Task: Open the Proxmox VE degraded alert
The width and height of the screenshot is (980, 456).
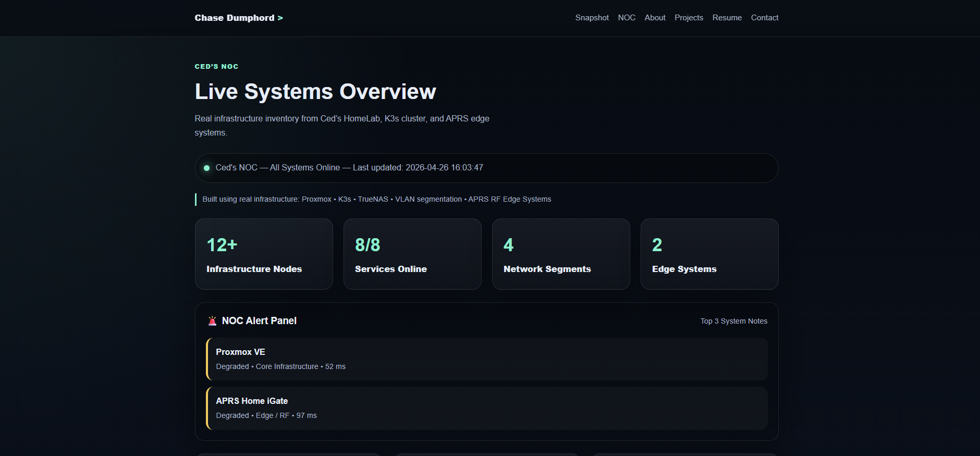Action: click(487, 359)
